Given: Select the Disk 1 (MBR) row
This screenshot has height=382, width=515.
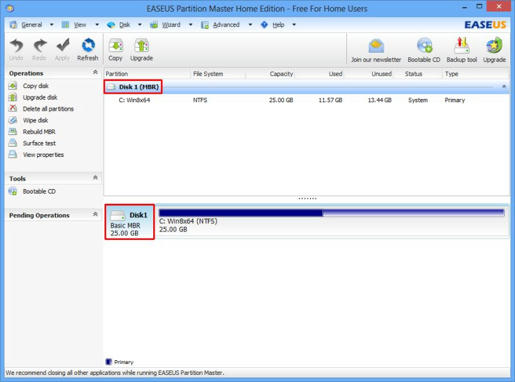Looking at the screenshot, I should (307, 87).
